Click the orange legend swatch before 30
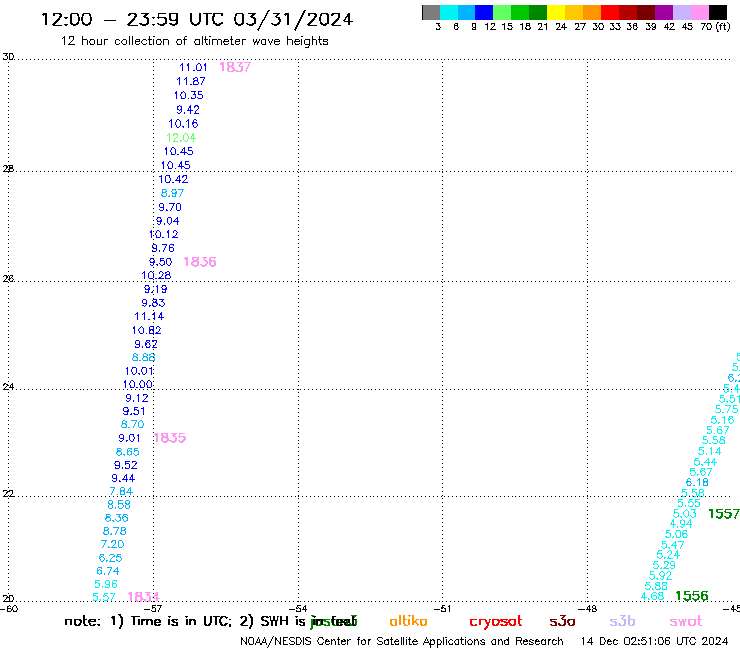 pyautogui.click(x=592, y=12)
